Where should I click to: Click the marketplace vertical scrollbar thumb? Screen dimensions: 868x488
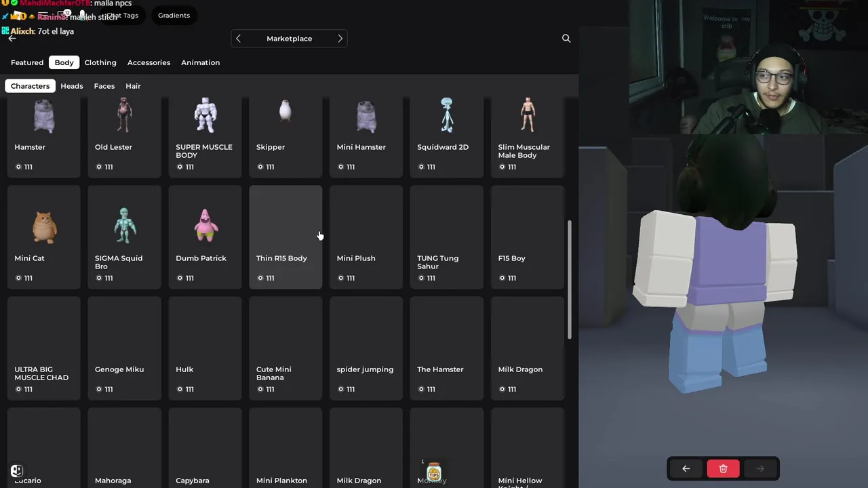pyautogui.click(x=570, y=279)
